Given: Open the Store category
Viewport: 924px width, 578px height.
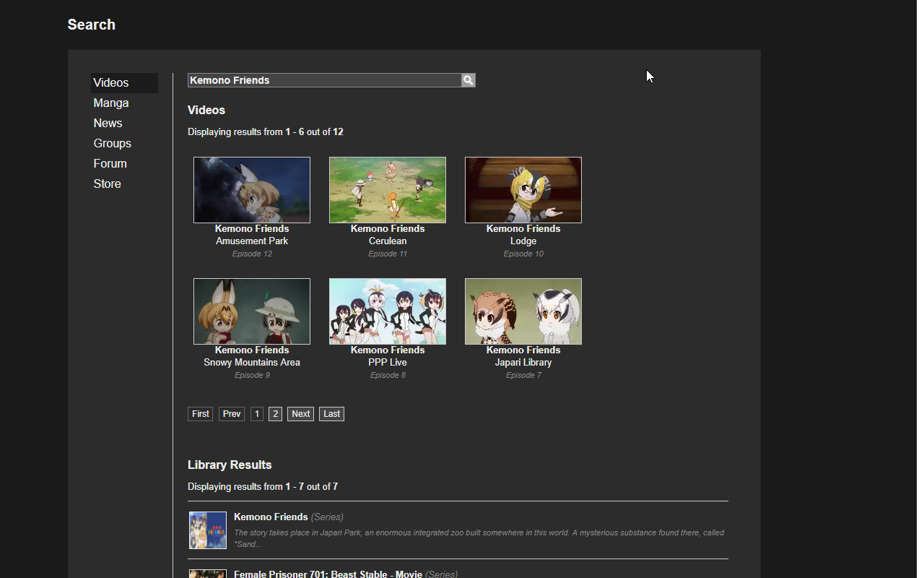Looking at the screenshot, I should pyautogui.click(x=107, y=184).
